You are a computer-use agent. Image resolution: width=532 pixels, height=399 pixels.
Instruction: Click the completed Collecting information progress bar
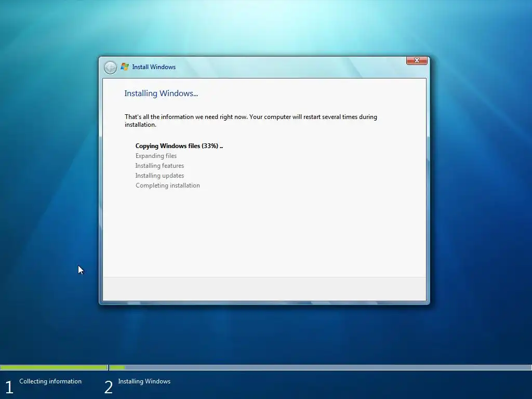[54, 367]
